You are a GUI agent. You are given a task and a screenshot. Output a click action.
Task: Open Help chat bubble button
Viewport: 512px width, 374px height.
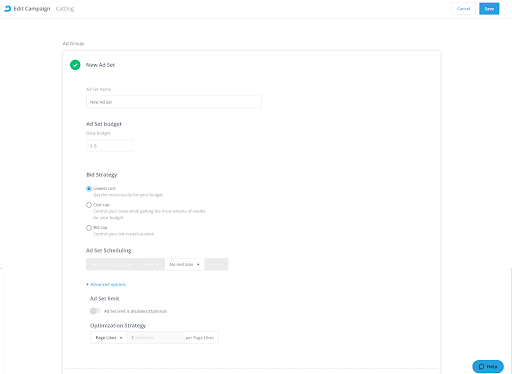[488, 366]
